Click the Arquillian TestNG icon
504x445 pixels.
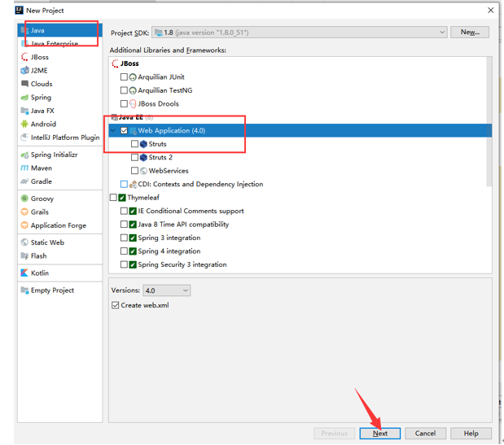[x=133, y=90]
